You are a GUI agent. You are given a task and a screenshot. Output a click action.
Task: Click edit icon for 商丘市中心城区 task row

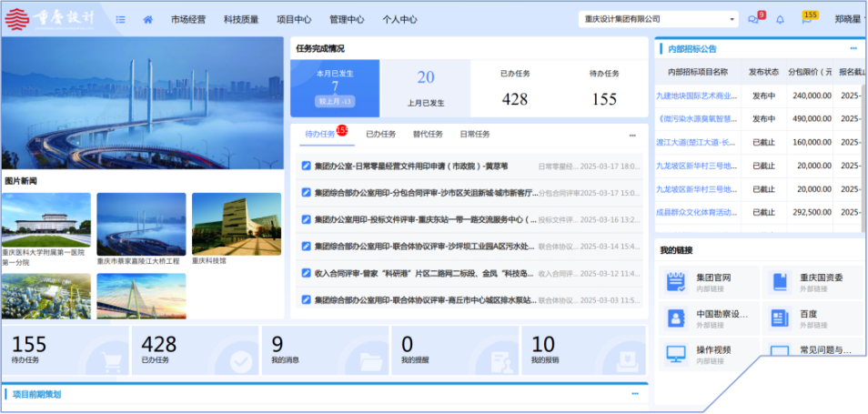(x=306, y=300)
